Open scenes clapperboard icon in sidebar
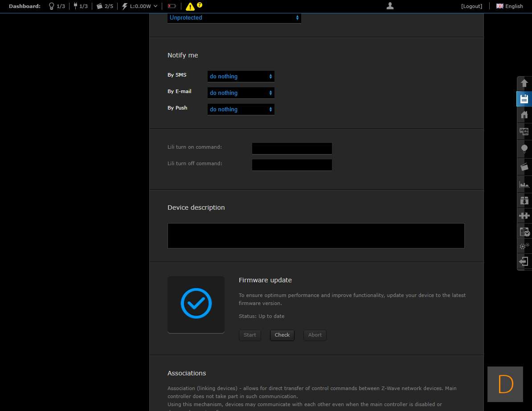The image size is (532, 411). click(x=524, y=167)
